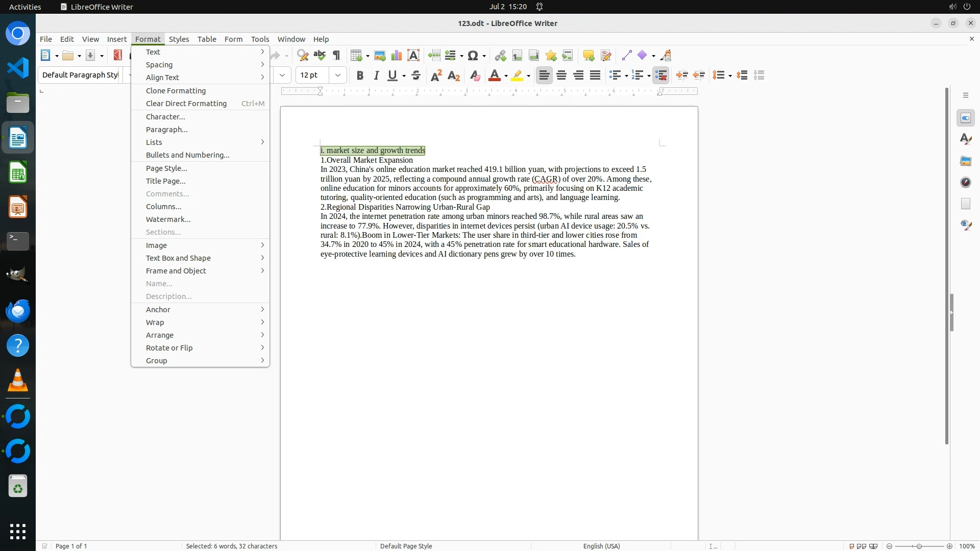The height and width of the screenshot is (551, 980).
Task: Open the Styles menu in menu bar
Action: [179, 39]
